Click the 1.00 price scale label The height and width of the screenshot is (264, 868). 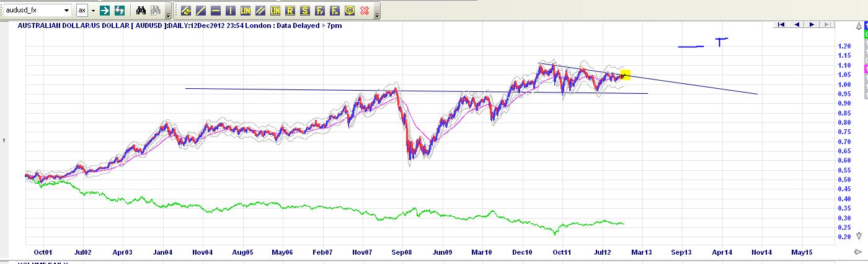(844, 84)
